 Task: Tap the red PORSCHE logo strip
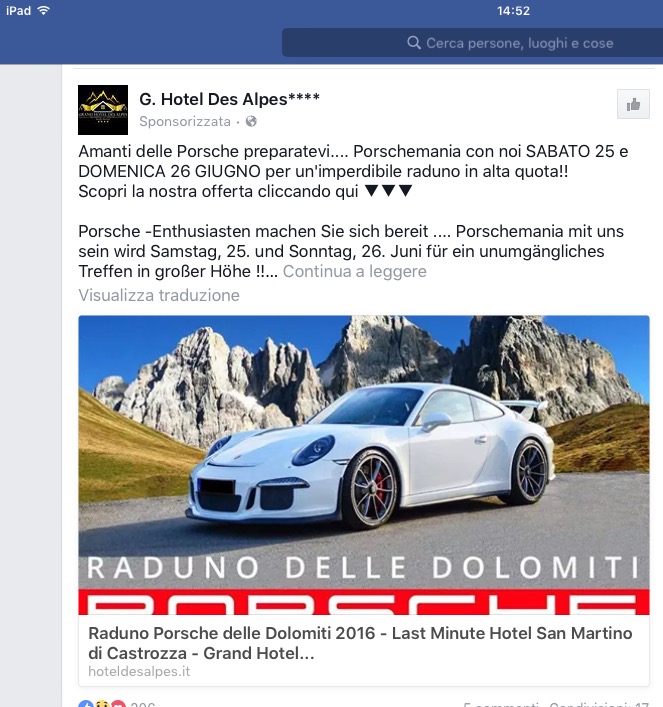[364, 601]
